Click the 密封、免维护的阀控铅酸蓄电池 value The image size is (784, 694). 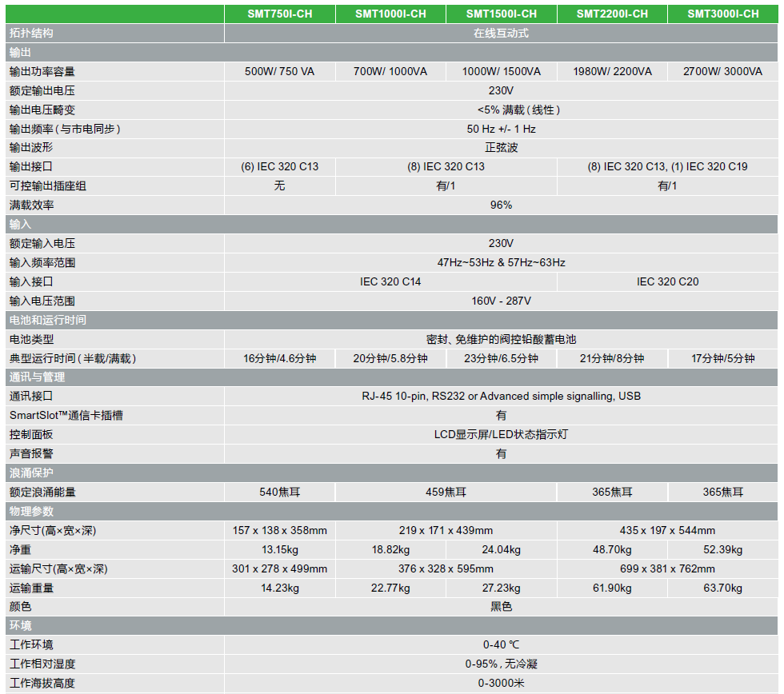coord(501,339)
